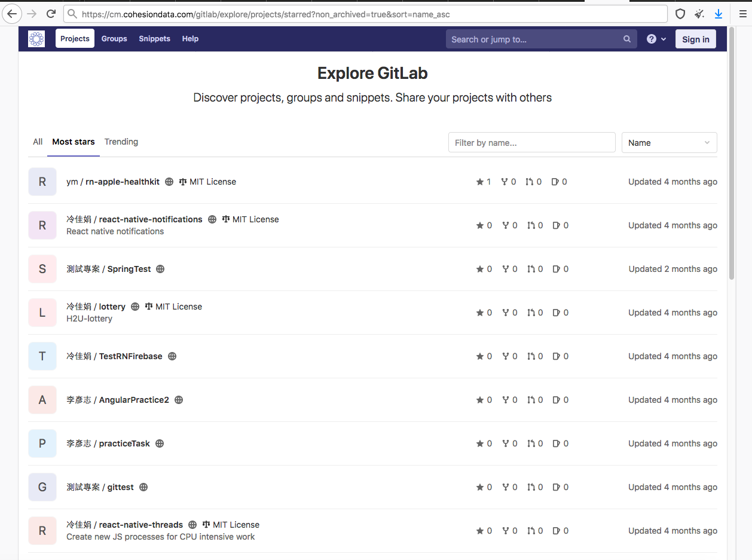Screen dimensions: 752x560
Task: Click the shield icon in browser toolbar
Action: tap(680, 14)
